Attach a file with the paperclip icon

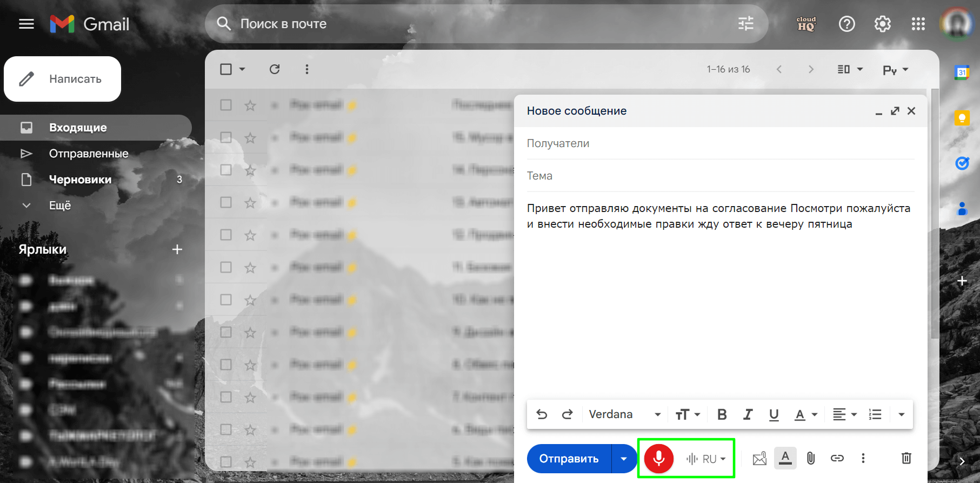811,459
